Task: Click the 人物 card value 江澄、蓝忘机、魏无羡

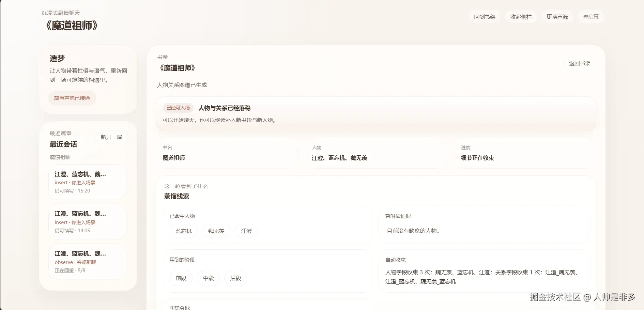Action: 339,158
